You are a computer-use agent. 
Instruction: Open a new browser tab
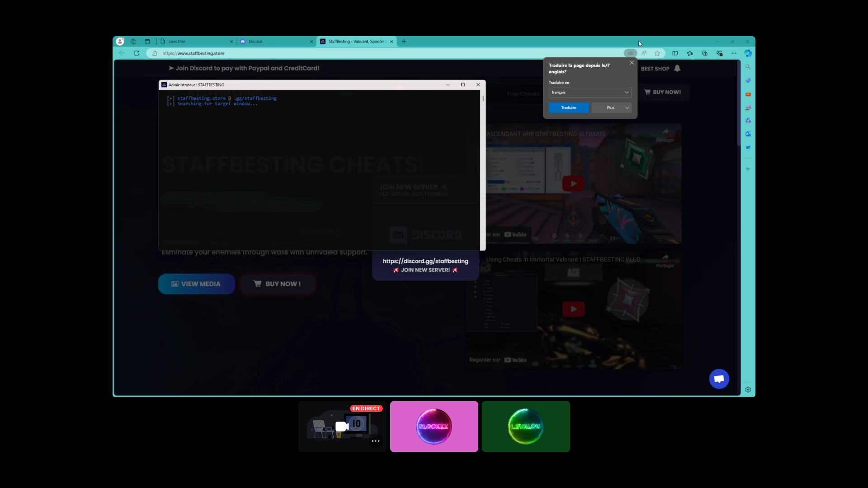tap(404, 42)
